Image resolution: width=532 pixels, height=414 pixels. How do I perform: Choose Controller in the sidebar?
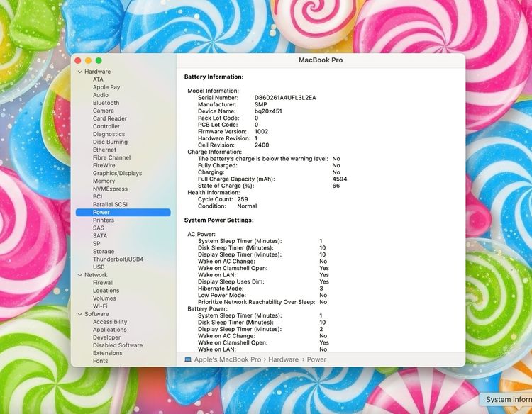[106, 126]
